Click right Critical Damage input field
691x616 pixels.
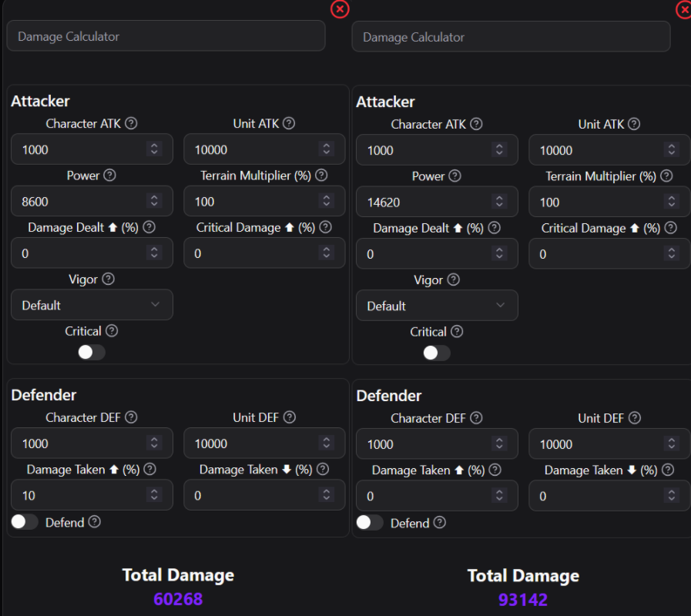[x=609, y=254]
